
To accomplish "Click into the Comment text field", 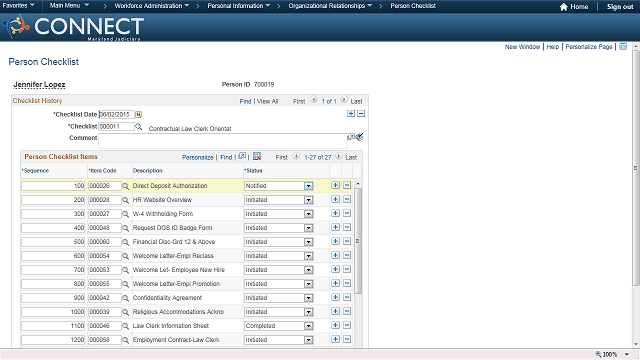I will pyautogui.click(x=223, y=141).
